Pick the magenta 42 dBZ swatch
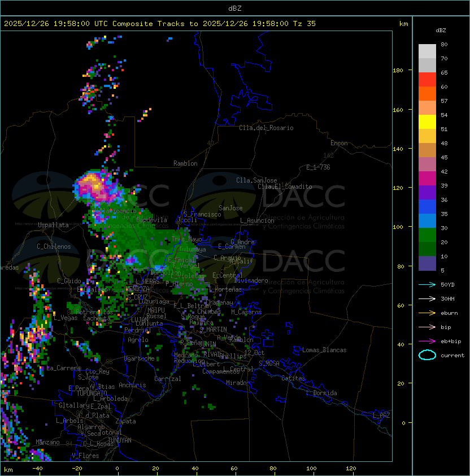Image resolution: width=470 pixels, height=476 pixels. (x=427, y=179)
